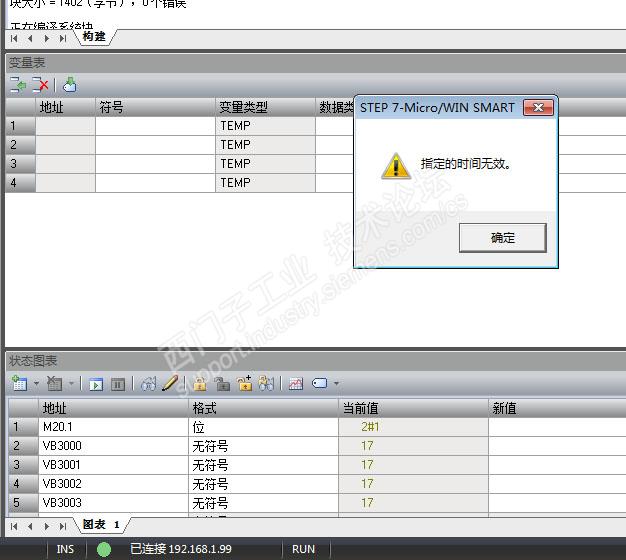The width and height of the screenshot is (626, 560).
Task: Click the 2#1 current value cell
Action: (x=413, y=427)
